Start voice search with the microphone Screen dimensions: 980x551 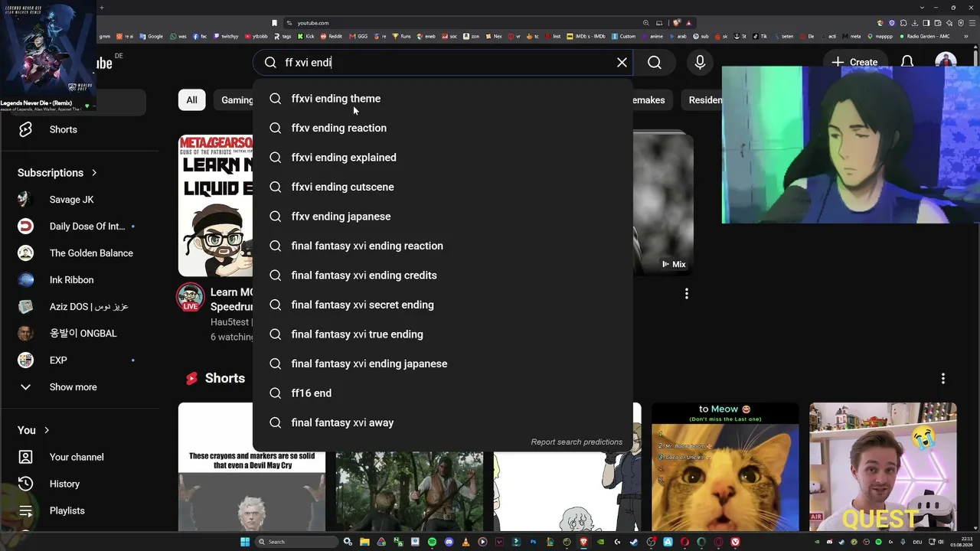pyautogui.click(x=700, y=63)
